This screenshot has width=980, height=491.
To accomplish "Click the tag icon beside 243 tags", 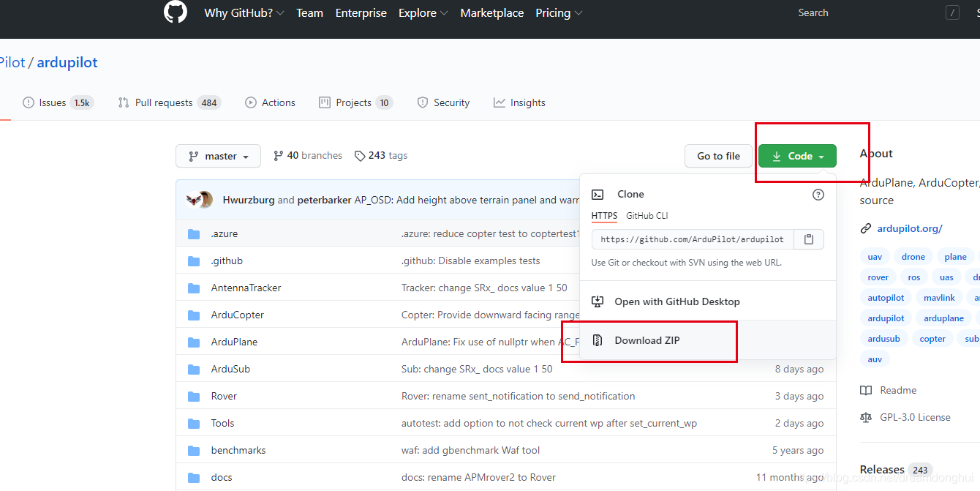I will pyautogui.click(x=360, y=156).
